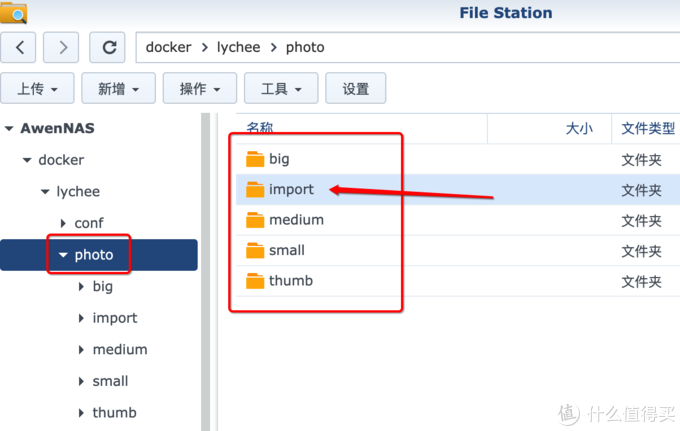
Task: Refresh the current folder listing
Action: click(x=108, y=47)
